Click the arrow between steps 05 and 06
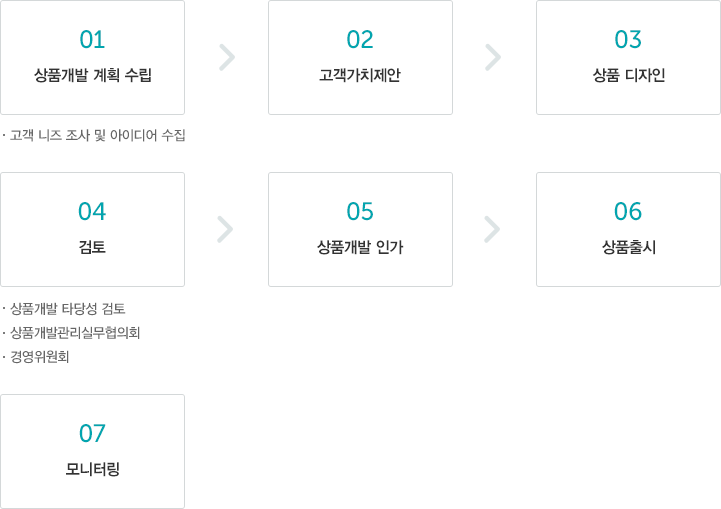This screenshot has height=509, width=721. (x=492, y=229)
